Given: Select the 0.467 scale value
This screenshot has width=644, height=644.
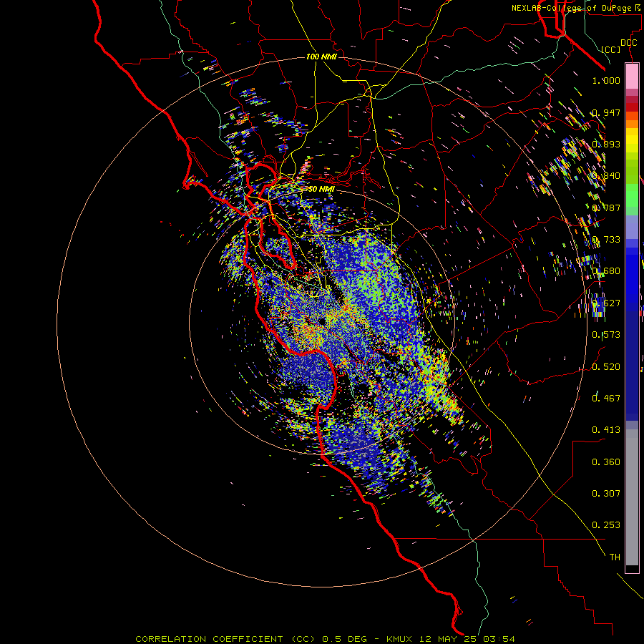Looking at the screenshot, I should (x=606, y=399).
